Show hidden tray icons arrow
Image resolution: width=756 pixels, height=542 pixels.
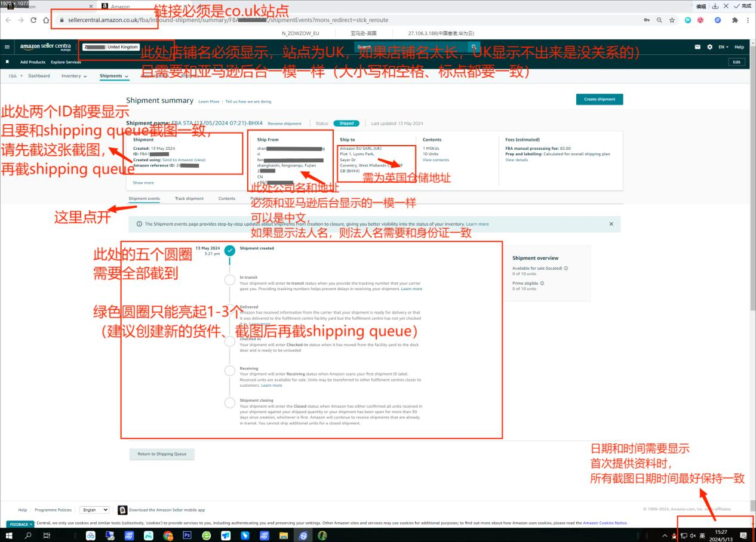[x=665, y=535]
